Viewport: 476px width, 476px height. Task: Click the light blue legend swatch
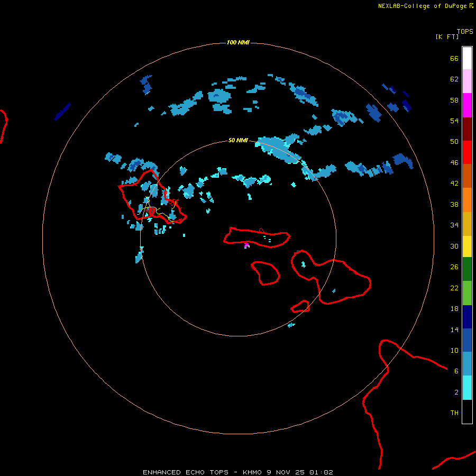point(467,364)
